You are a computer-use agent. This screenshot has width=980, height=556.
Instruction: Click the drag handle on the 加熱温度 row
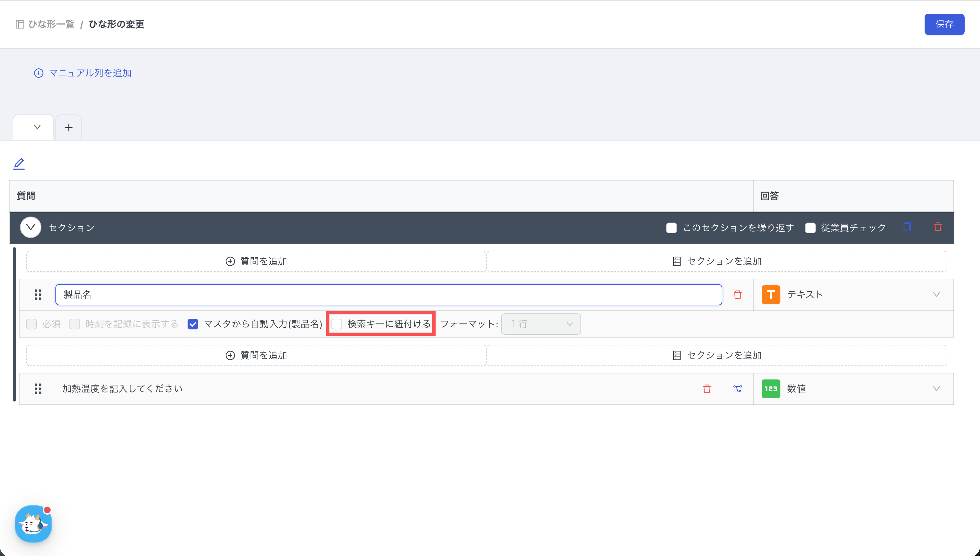[38, 388]
